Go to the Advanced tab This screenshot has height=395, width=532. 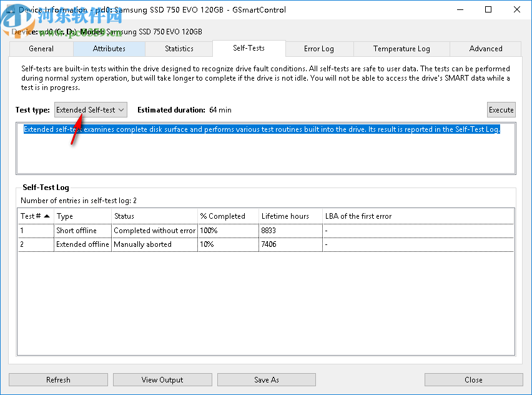(486, 49)
